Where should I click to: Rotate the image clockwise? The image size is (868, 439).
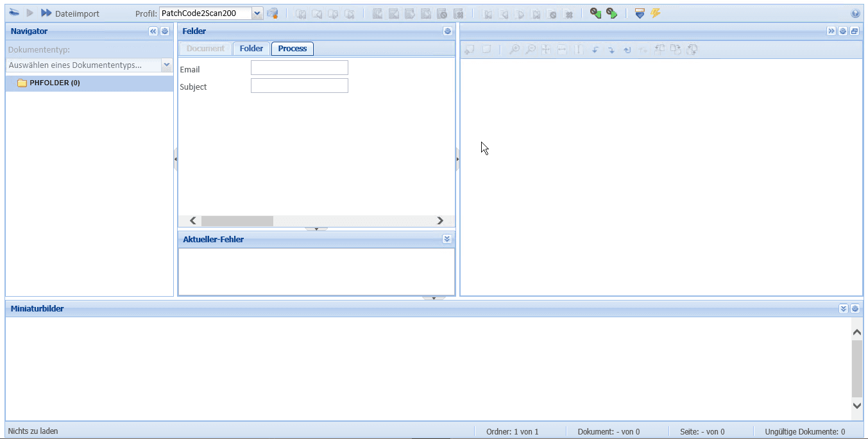(x=611, y=49)
